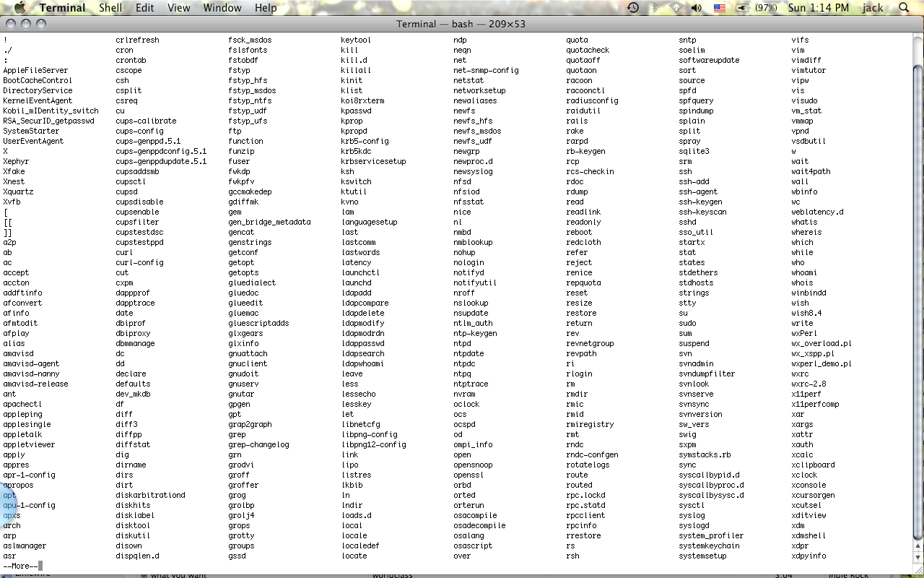Open the Terminal application menu
Screen dimensions: 924x578
coord(62,8)
